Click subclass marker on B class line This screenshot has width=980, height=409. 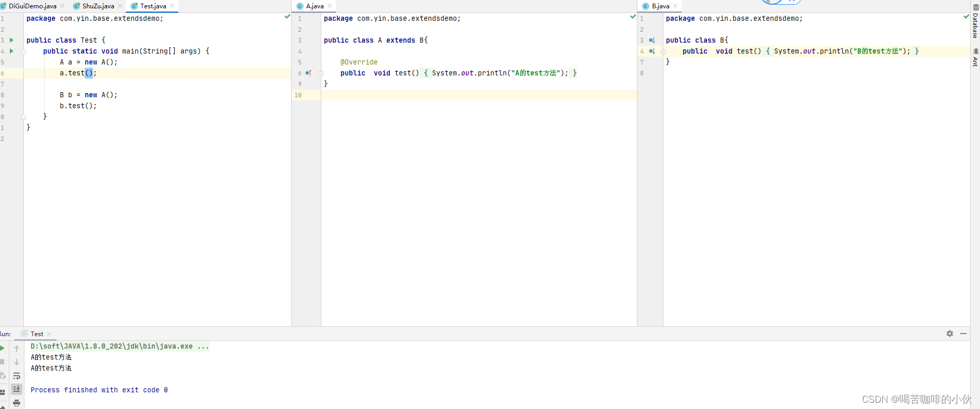(651, 40)
